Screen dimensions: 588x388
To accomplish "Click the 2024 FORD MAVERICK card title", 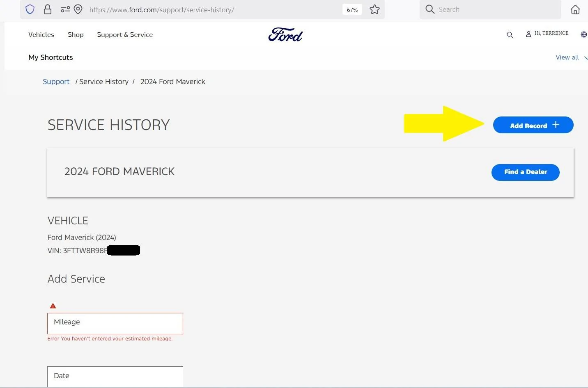I will click(x=119, y=171).
